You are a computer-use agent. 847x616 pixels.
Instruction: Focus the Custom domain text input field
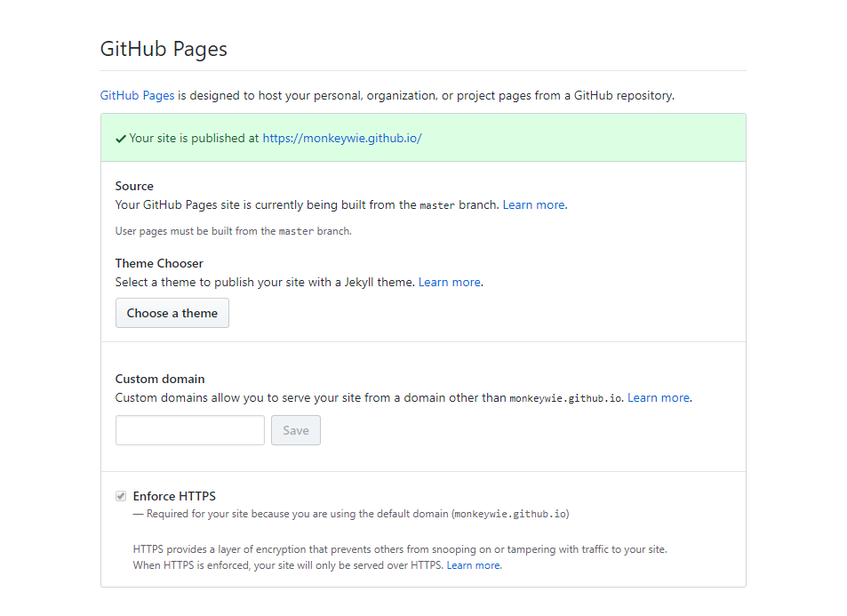coord(190,430)
